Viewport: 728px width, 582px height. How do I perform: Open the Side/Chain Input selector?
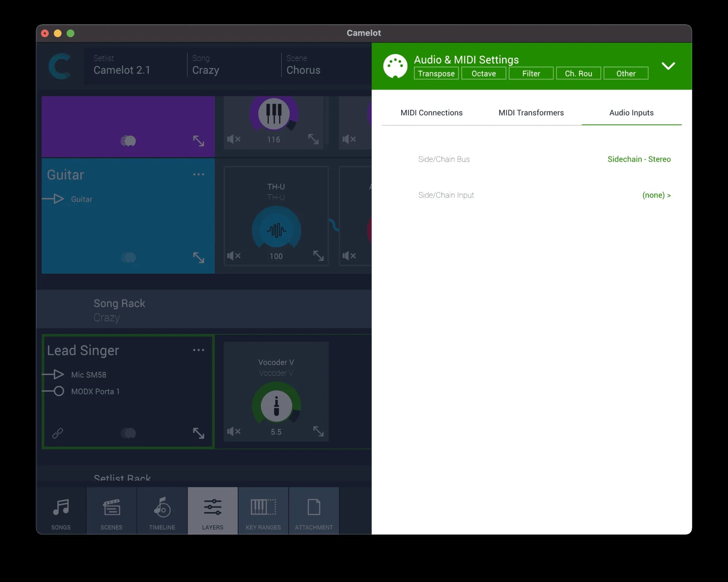[x=657, y=195]
